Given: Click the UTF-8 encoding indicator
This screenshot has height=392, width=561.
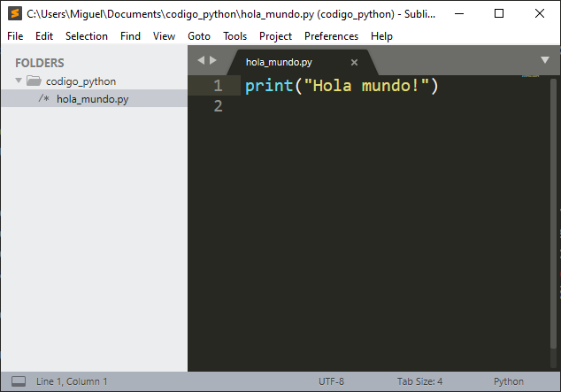Looking at the screenshot, I should [x=331, y=381].
